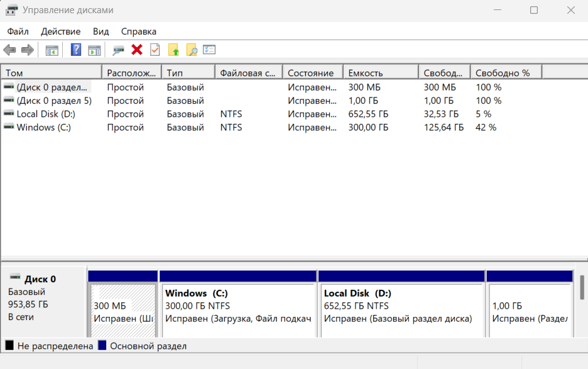
Task: Click the yellow folder with green arrow icon
Action: (x=173, y=50)
